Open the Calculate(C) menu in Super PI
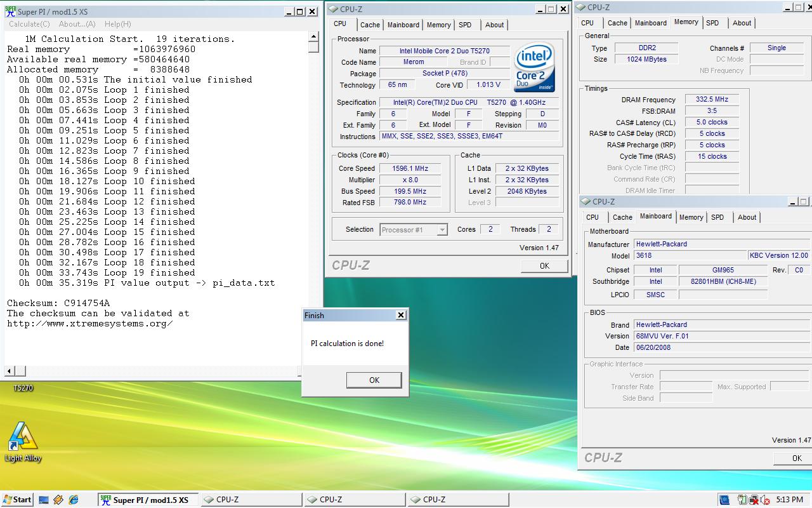 tap(29, 24)
